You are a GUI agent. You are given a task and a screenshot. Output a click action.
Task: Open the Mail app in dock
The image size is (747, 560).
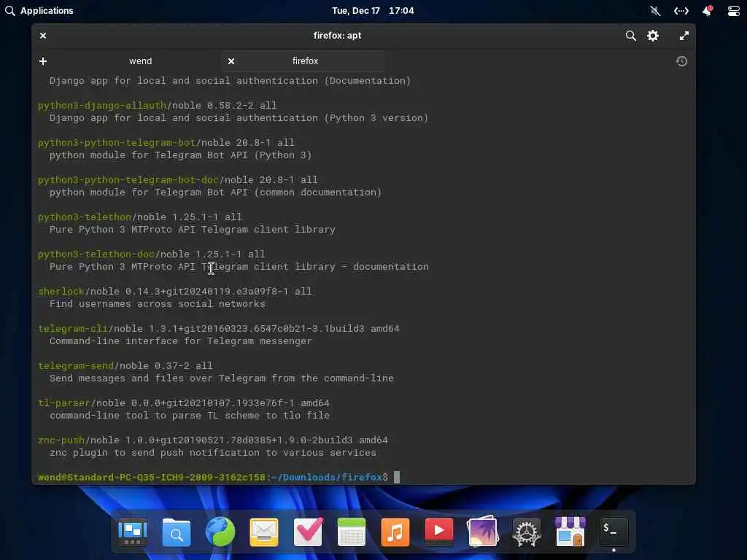[264, 532]
